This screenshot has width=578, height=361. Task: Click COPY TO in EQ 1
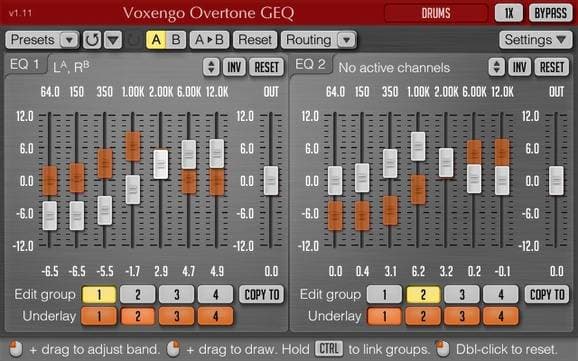[262, 295]
